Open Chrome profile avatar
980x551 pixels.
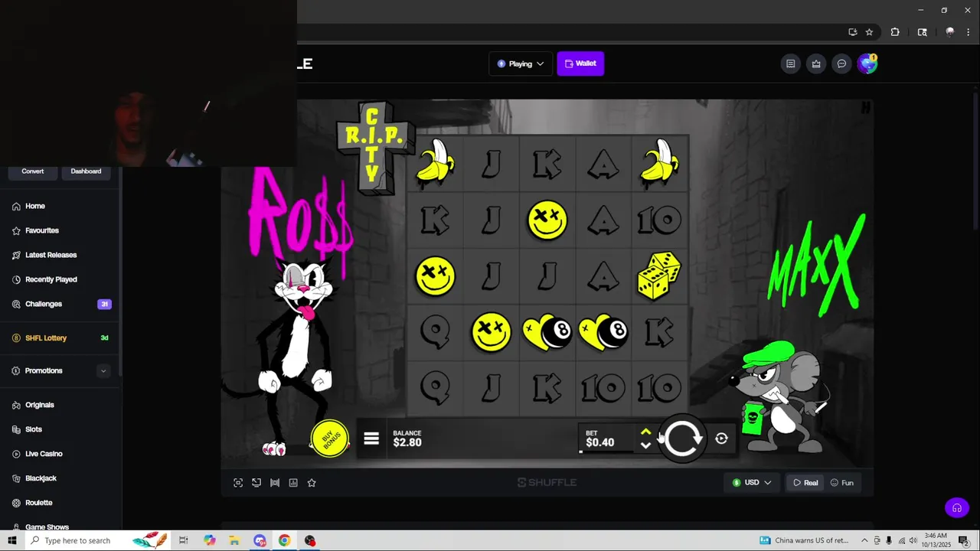[949, 32]
